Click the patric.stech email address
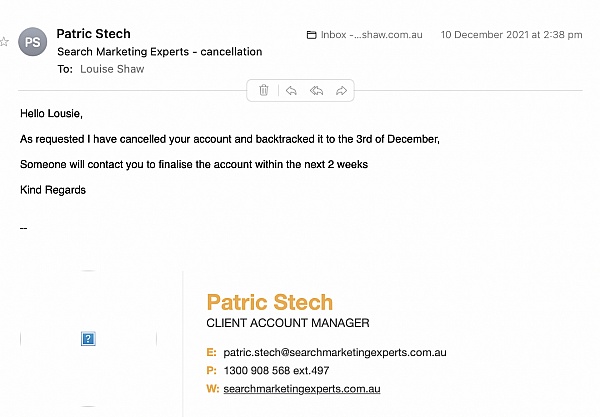The height and width of the screenshot is (417, 600). click(335, 352)
